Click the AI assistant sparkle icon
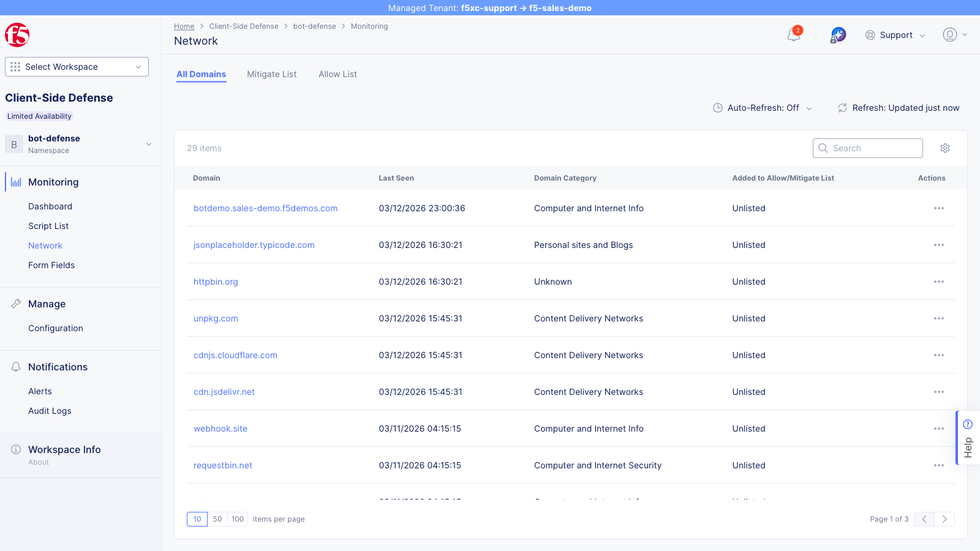 (837, 34)
